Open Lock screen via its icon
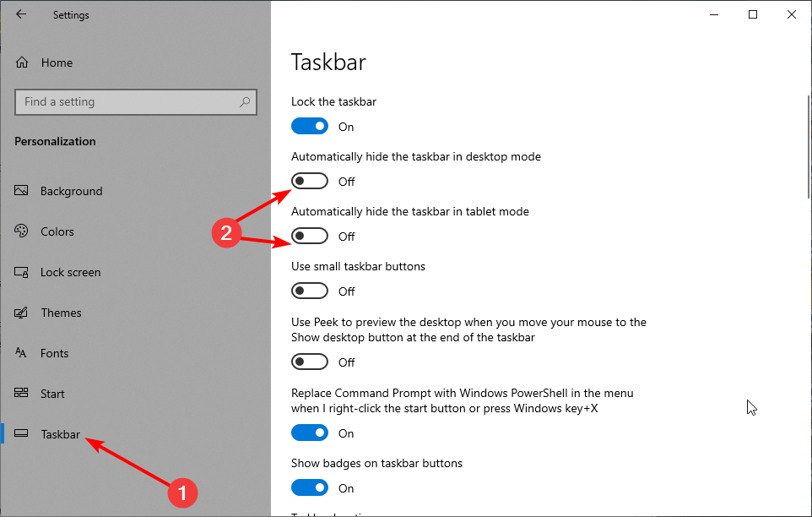The image size is (812, 517). pyautogui.click(x=23, y=272)
